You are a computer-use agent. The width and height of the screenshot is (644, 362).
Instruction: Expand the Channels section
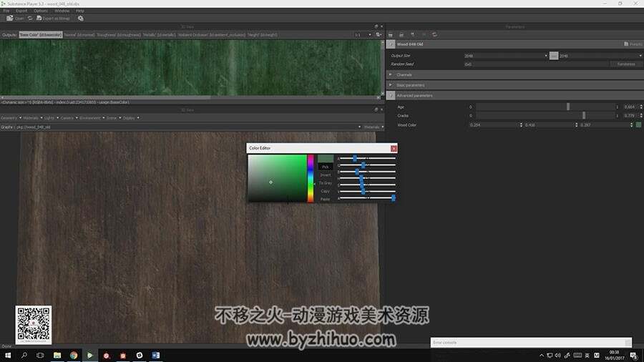tap(391, 74)
